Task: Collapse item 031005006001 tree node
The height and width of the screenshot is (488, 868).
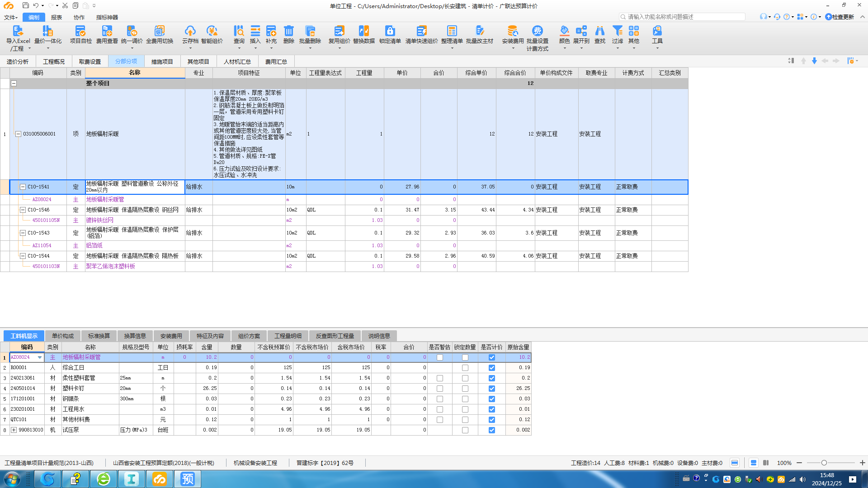Action: 18,134
